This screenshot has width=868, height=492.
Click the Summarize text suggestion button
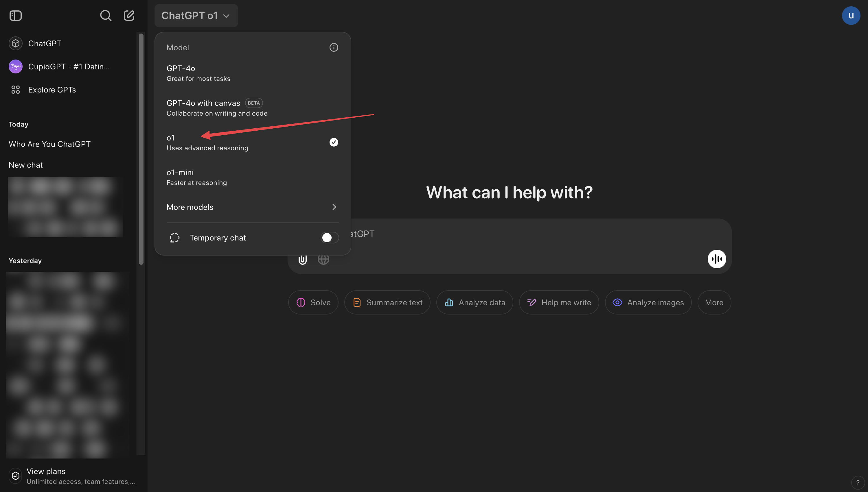(387, 302)
